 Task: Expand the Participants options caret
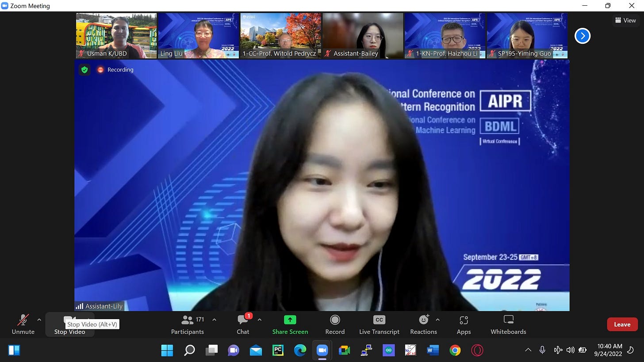click(215, 320)
